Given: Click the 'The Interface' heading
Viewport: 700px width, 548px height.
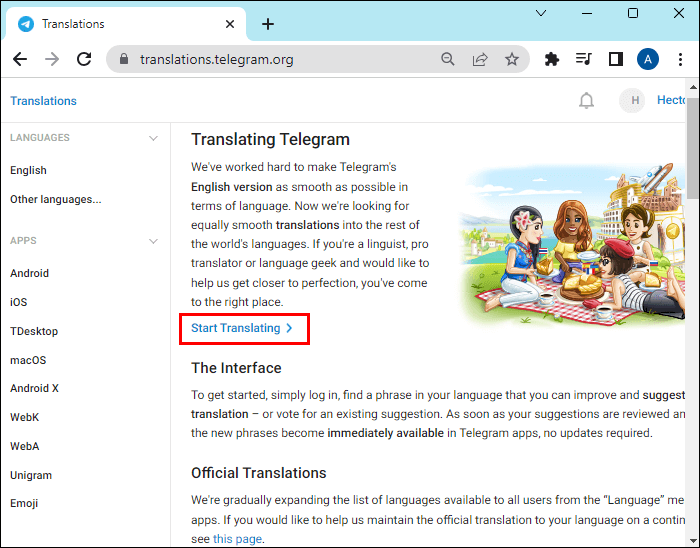Looking at the screenshot, I should tap(236, 368).
